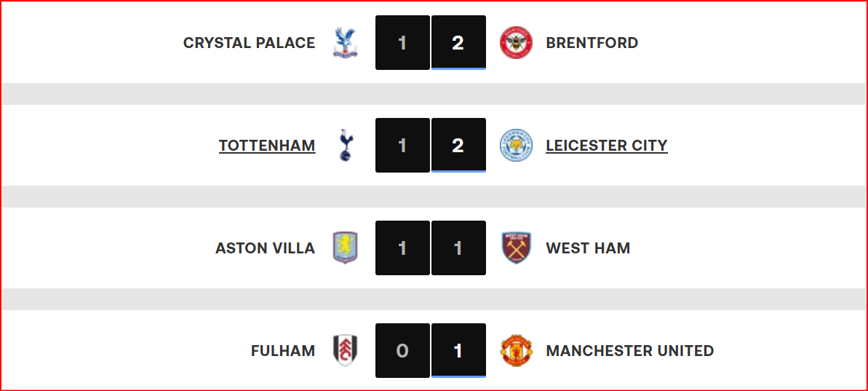
Task: Click the Crystal Palace team name
Action: (249, 43)
